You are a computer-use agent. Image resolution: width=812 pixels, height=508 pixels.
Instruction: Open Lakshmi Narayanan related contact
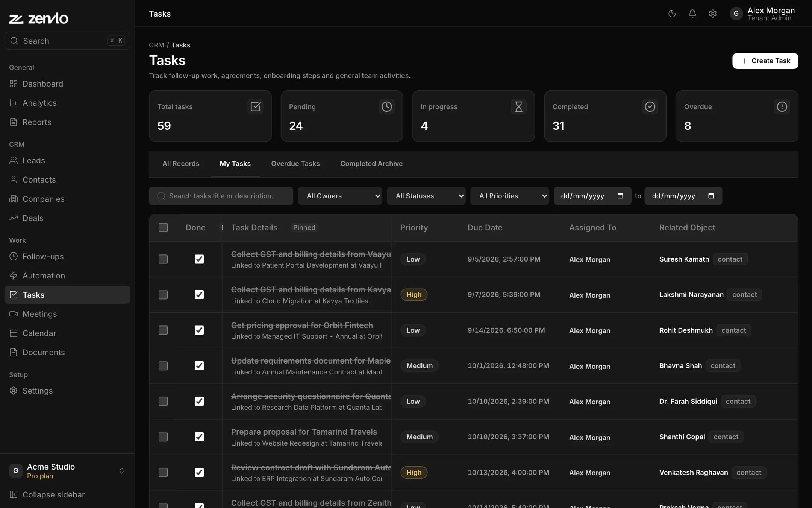691,295
